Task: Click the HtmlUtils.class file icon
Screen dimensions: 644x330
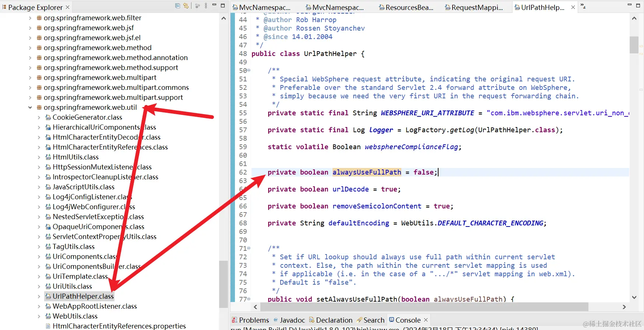Action: (48, 157)
